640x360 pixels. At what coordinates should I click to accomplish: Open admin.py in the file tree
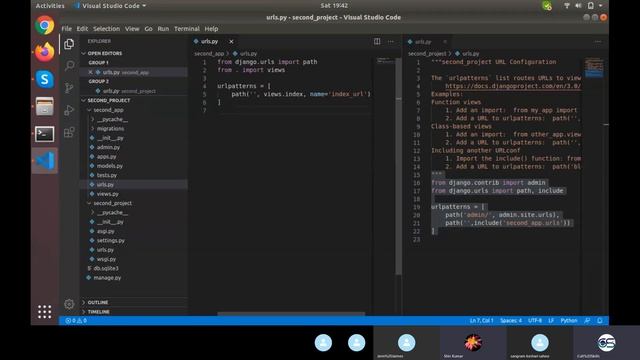click(x=108, y=147)
